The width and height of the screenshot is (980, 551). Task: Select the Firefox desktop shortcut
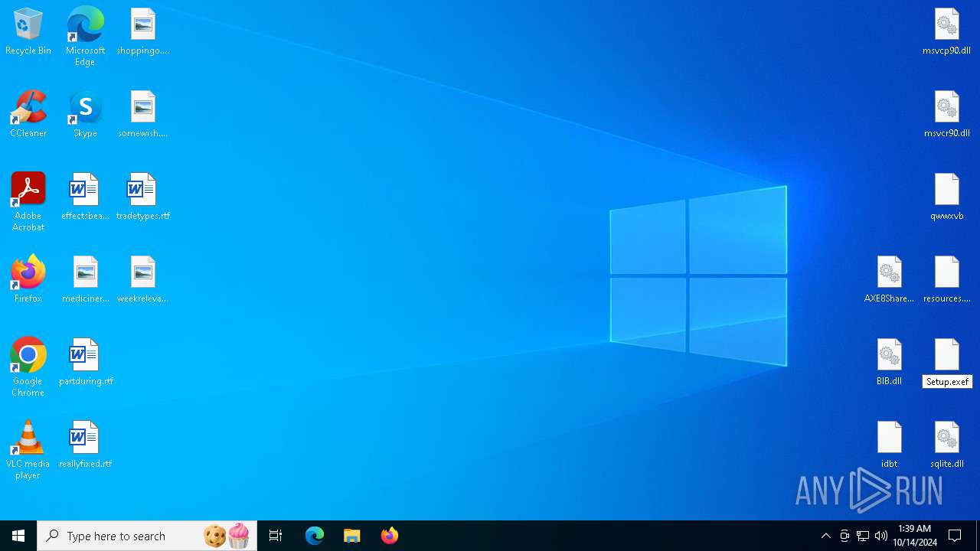tap(28, 280)
